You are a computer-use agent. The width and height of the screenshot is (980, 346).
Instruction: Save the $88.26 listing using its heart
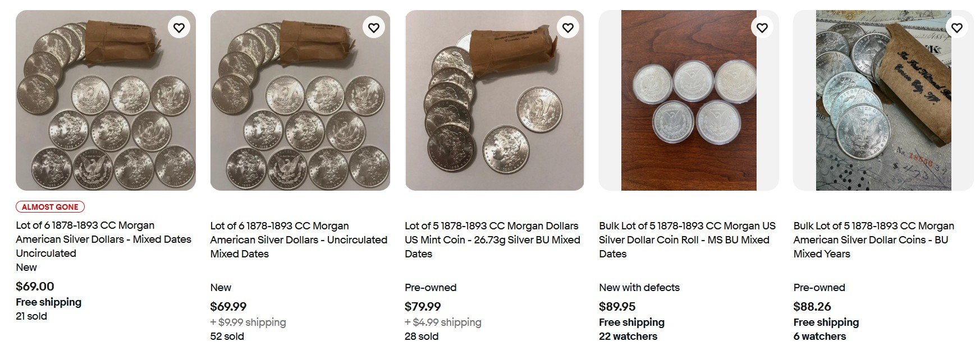(956, 27)
